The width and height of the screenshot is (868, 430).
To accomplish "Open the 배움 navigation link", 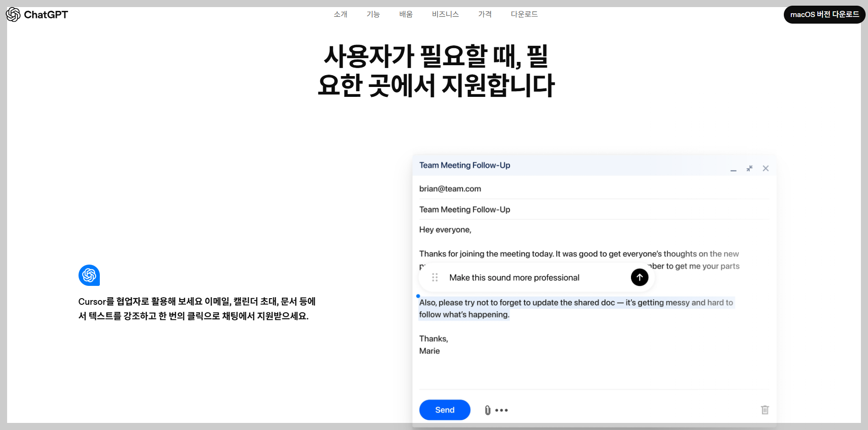I will pyautogui.click(x=406, y=14).
